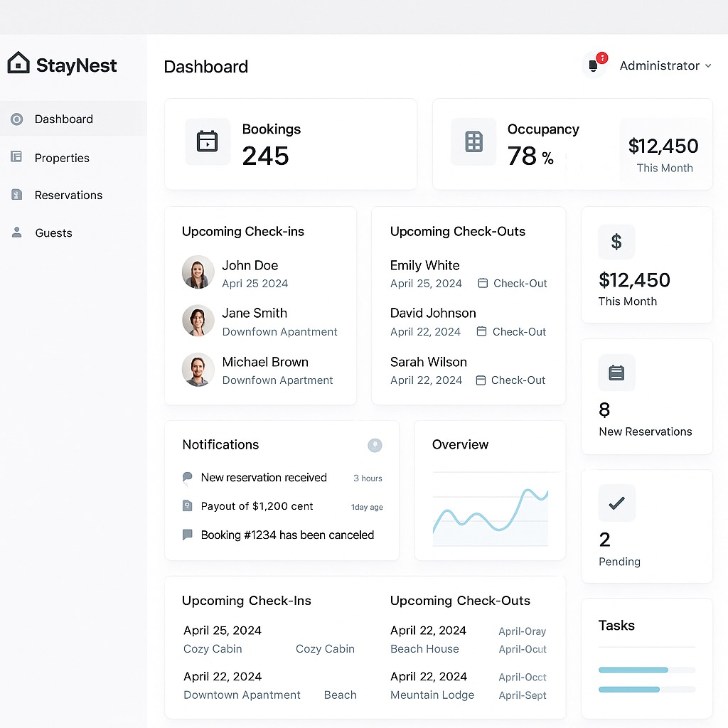This screenshot has height=728, width=728.
Task: Click the dollar sign revenue icon
Action: [616, 242]
